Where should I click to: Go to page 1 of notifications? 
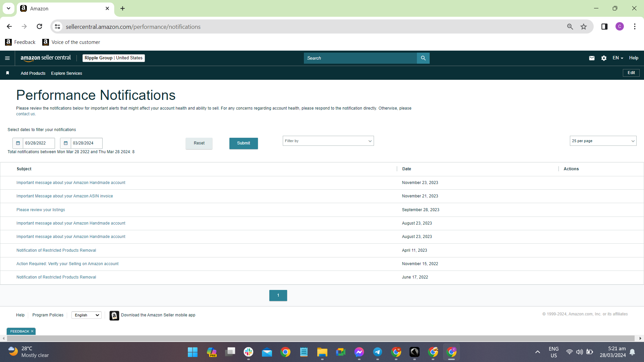(x=278, y=295)
